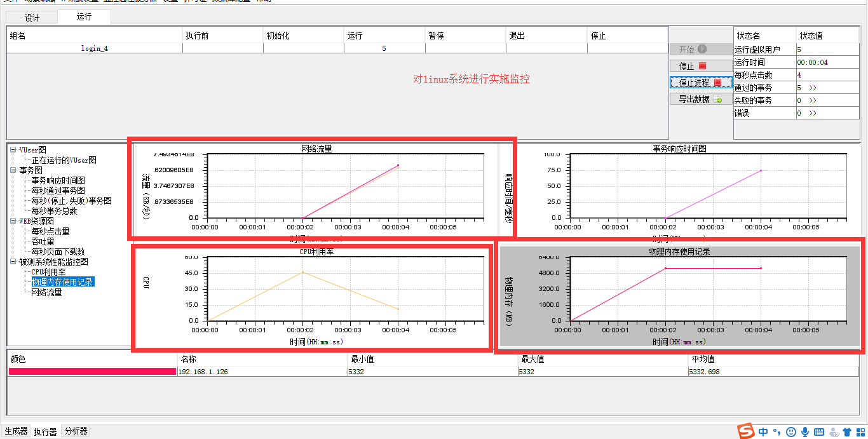Click the IME user account icon

pos(833,432)
